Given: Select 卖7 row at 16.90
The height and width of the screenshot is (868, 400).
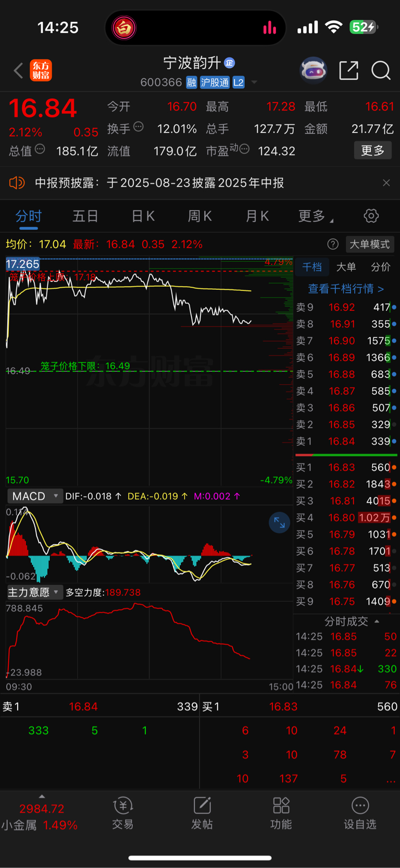Looking at the screenshot, I should [x=346, y=340].
